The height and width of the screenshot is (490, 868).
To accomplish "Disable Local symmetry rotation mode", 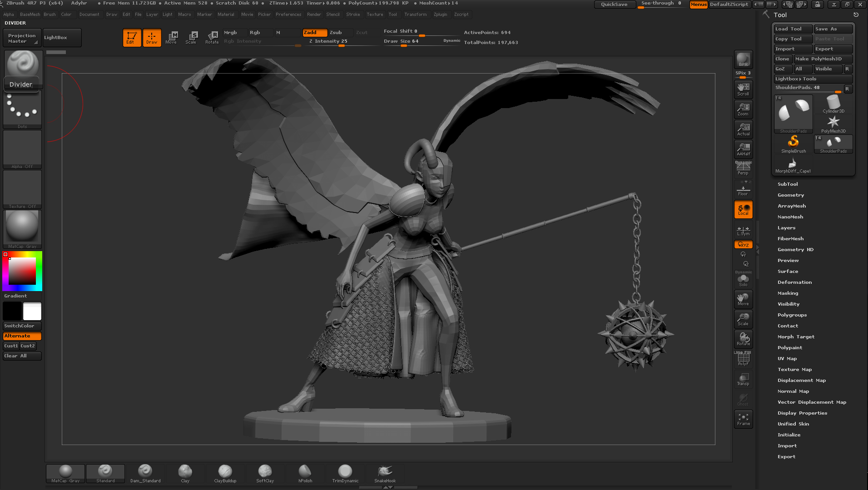I will pyautogui.click(x=743, y=209).
